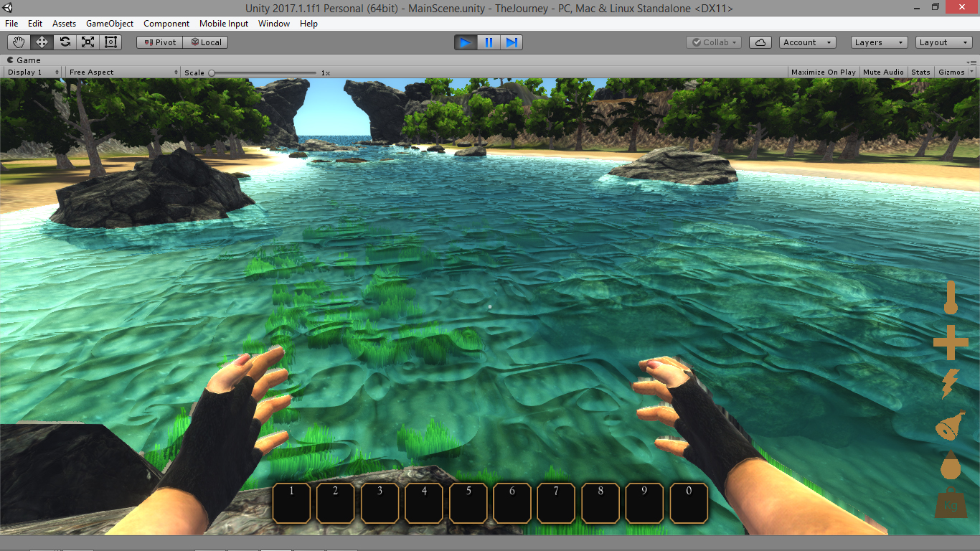Image resolution: width=980 pixels, height=551 pixels.
Task: Advance one frame with Step button
Action: (512, 42)
